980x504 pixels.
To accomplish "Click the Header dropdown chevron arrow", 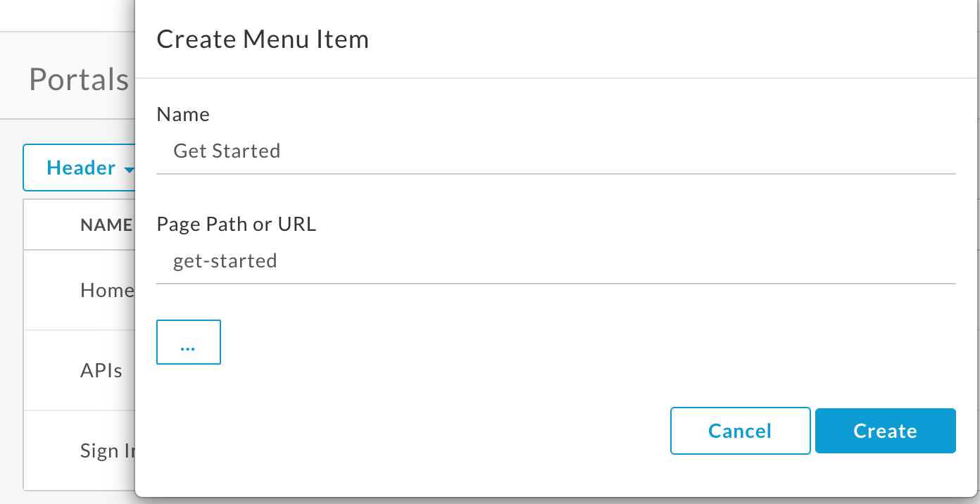I will tap(129, 169).
